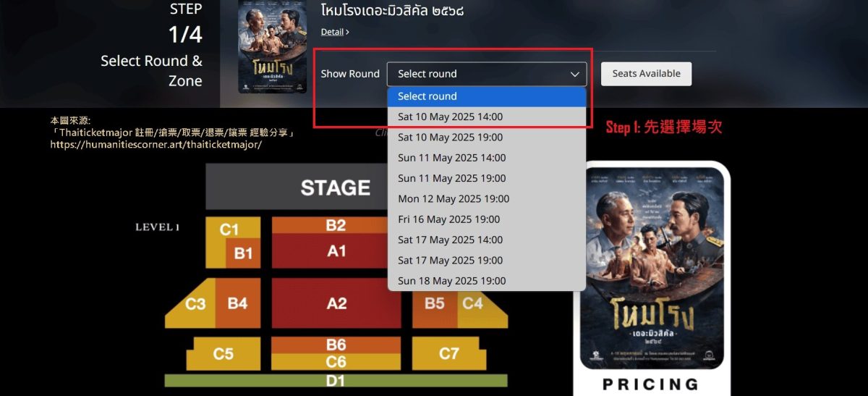Select Mon 12 May 2025 19:00 round

(x=486, y=198)
